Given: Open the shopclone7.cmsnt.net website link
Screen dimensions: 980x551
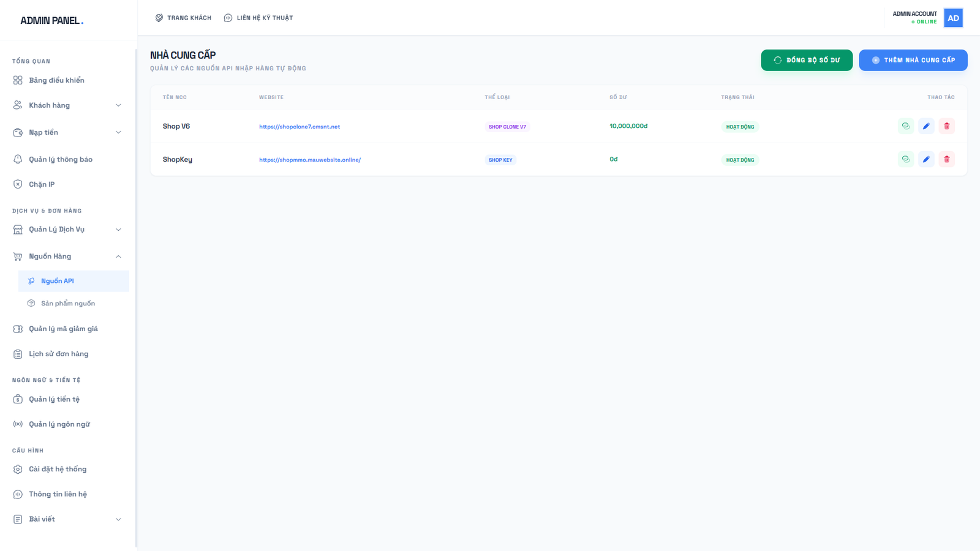Looking at the screenshot, I should click(x=300, y=127).
